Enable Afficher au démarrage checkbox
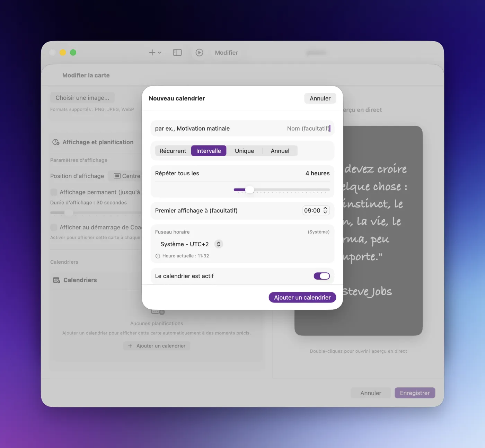 coord(54,227)
